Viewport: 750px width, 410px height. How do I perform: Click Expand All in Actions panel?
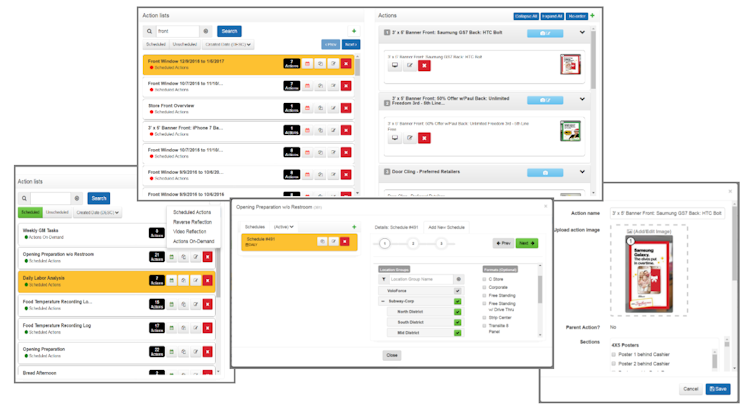(552, 16)
